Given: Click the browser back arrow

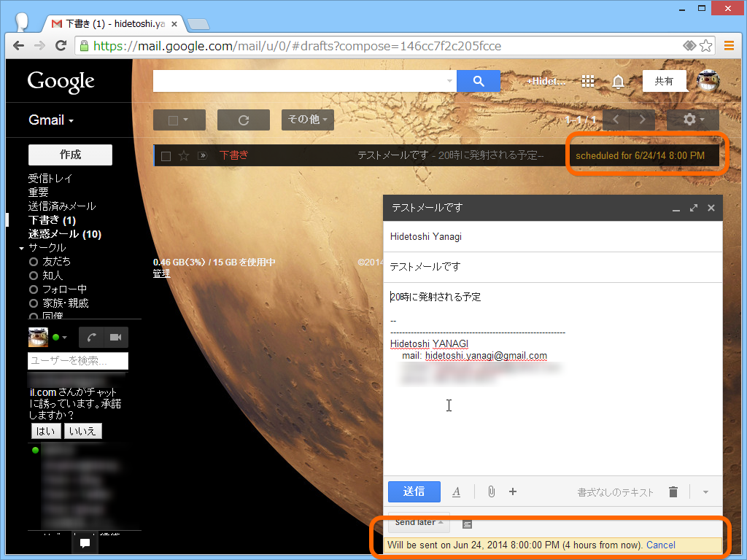Looking at the screenshot, I should coord(18,46).
